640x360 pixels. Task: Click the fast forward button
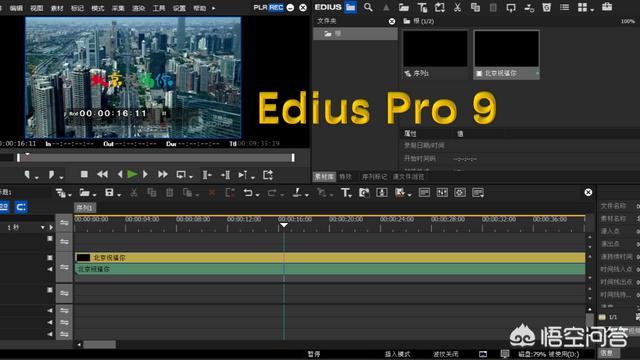pos(163,175)
